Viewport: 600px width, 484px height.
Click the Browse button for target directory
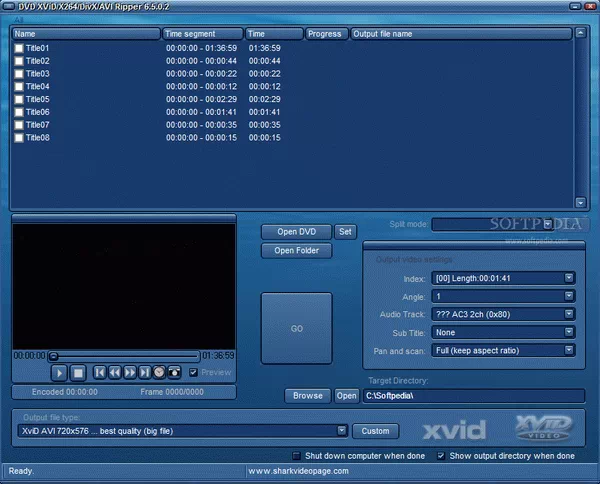(x=307, y=396)
